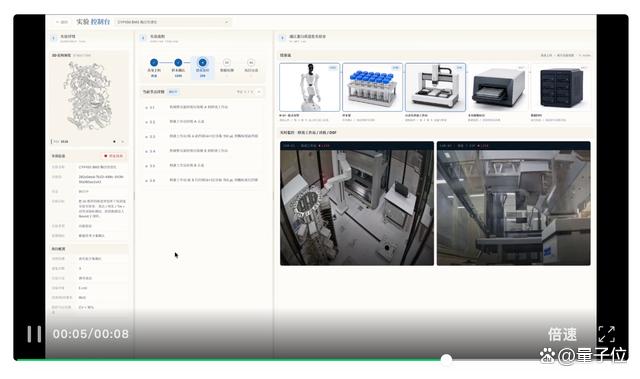Collapse the current node details panel chevron

259,92
